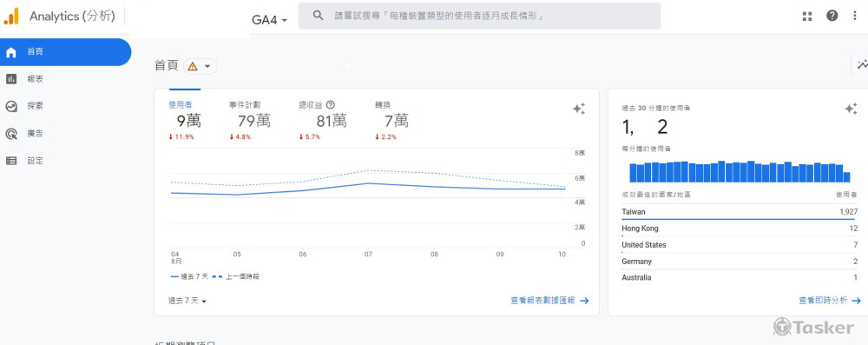The image size is (868, 345).
Task: Click the 81萬 total revenue value
Action: click(332, 121)
